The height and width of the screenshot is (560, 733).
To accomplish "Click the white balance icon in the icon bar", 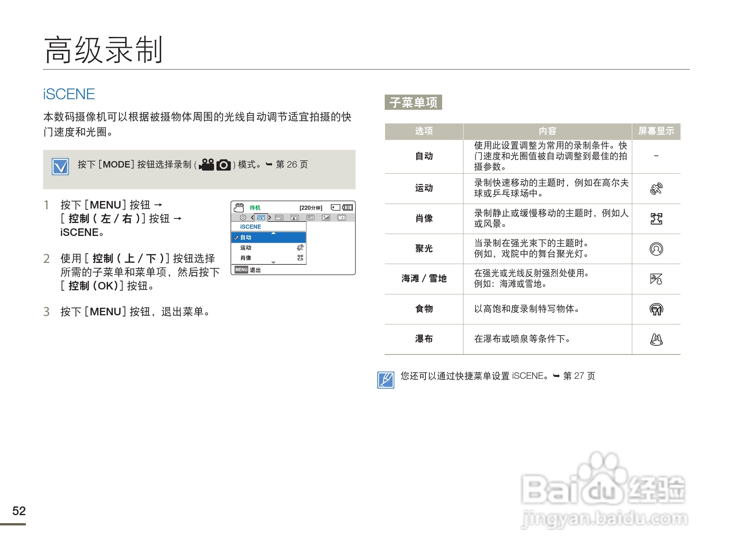I will pos(310,218).
